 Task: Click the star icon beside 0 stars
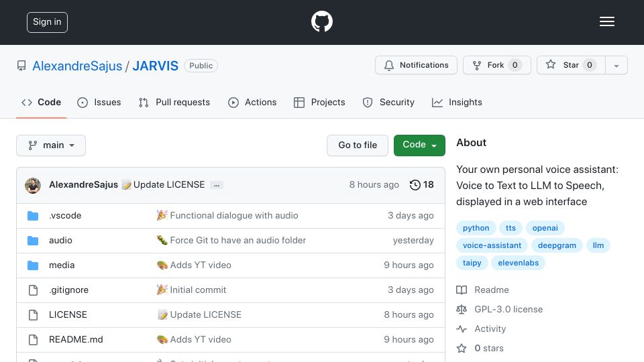(x=462, y=349)
